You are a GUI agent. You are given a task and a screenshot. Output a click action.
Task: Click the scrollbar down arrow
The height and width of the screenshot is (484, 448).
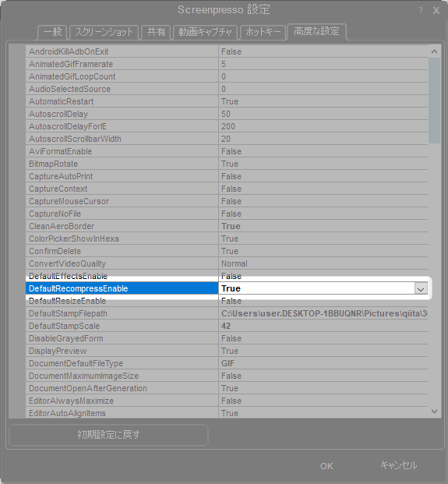(435, 412)
